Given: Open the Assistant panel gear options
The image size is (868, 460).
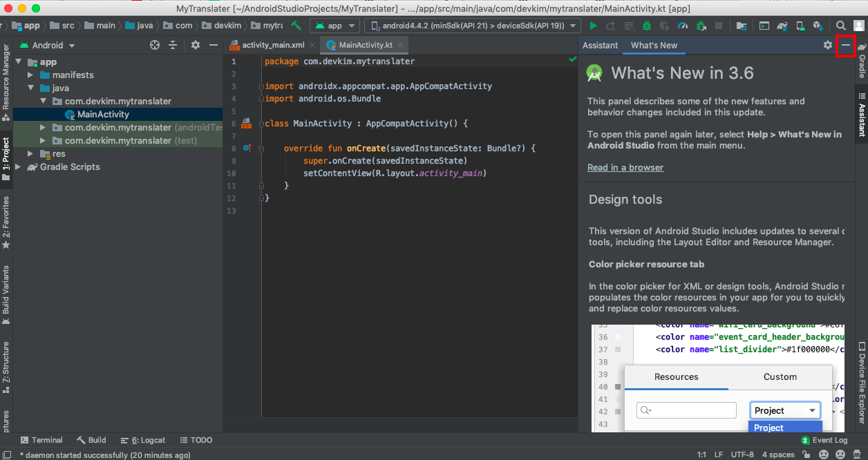Looking at the screenshot, I should click(828, 45).
